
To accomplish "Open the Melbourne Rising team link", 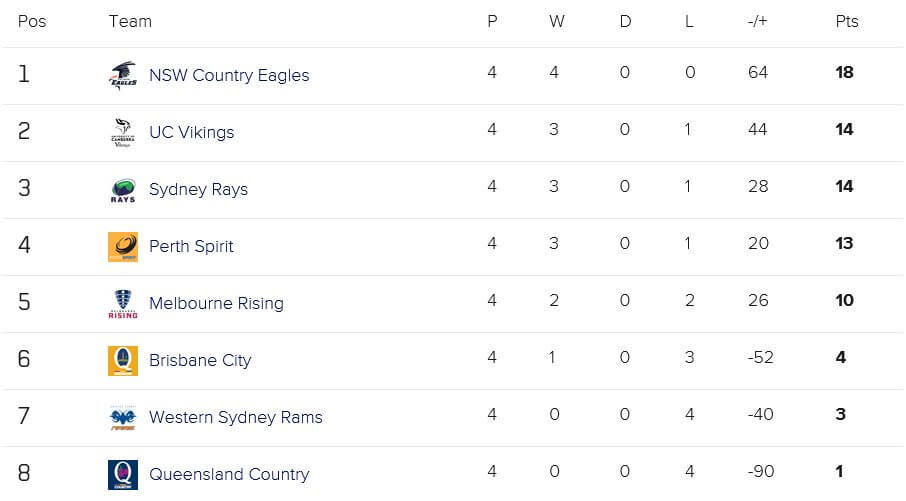I will click(217, 303).
